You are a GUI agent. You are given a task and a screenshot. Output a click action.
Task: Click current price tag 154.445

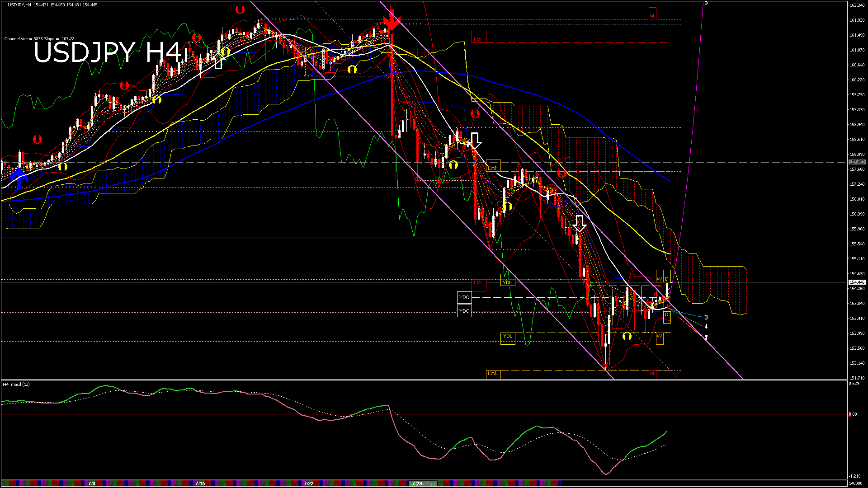tap(857, 282)
